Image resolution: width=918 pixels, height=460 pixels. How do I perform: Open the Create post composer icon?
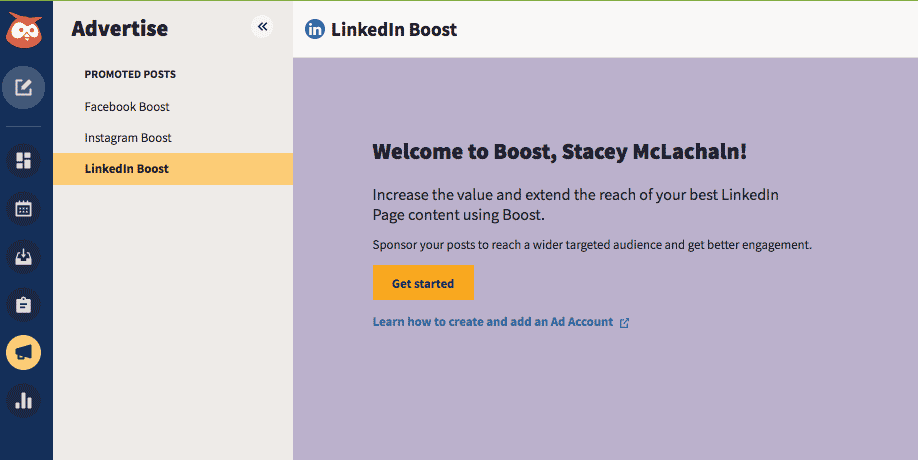[x=23, y=88]
